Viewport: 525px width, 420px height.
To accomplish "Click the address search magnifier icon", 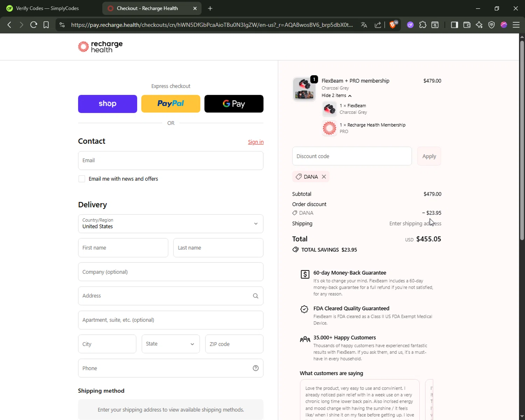I will point(255,296).
